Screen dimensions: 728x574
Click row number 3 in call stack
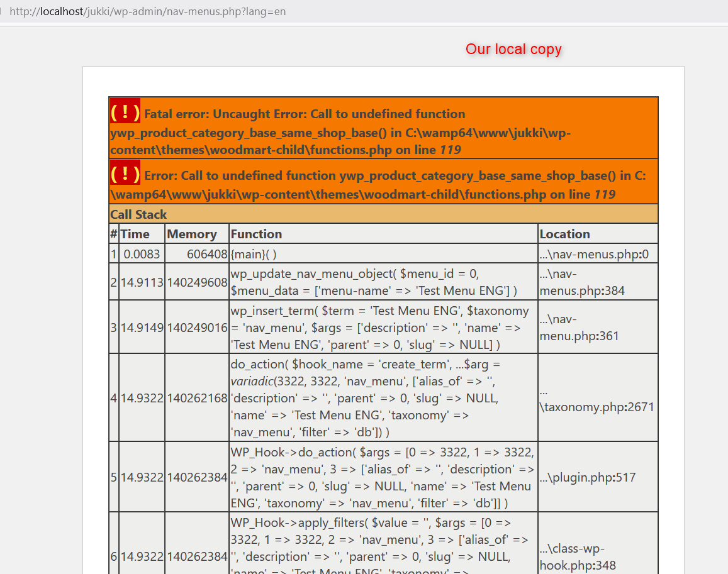[x=114, y=328]
